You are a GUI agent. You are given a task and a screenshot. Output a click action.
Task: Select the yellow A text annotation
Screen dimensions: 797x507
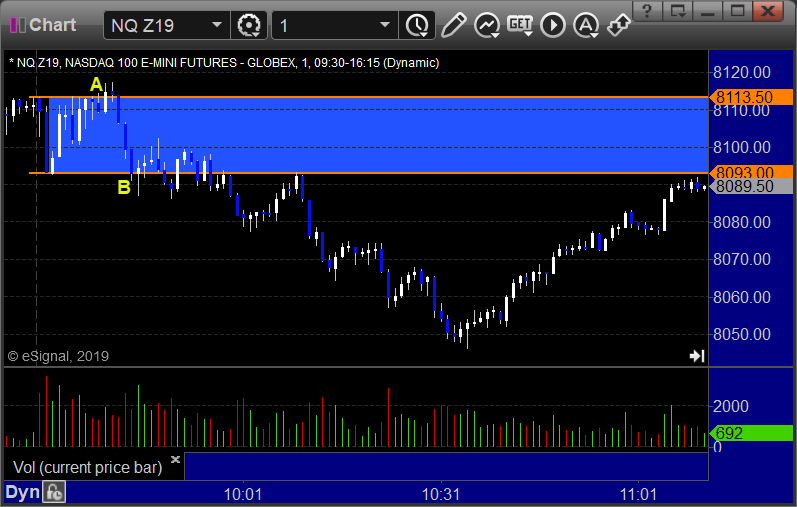(97, 85)
